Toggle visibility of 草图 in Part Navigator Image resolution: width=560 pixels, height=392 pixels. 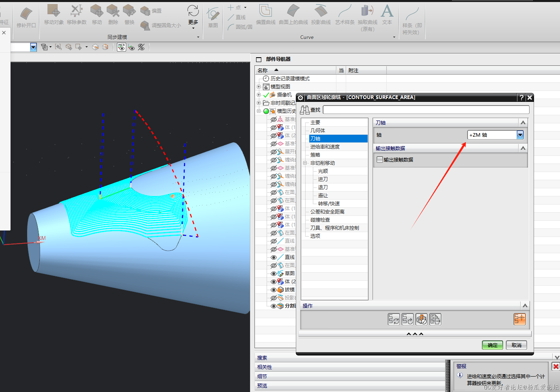[x=274, y=274]
